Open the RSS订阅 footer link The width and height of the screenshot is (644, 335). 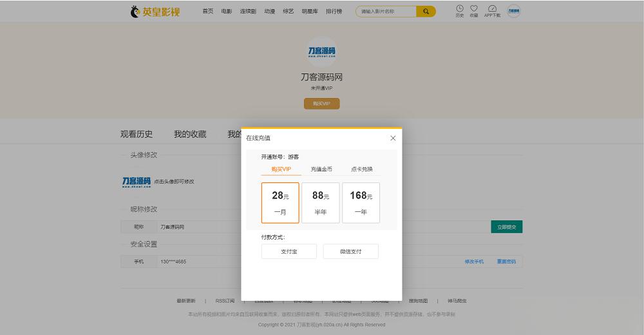[x=225, y=301]
